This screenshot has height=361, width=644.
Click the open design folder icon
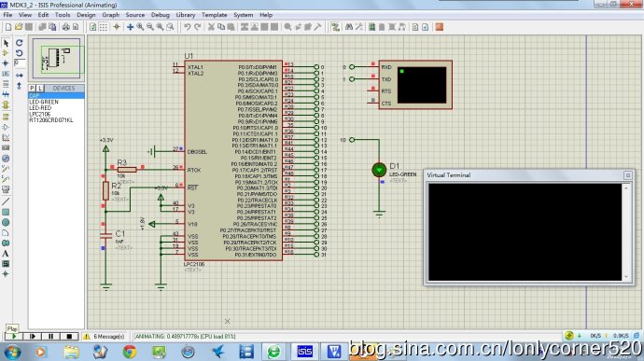click(x=19, y=27)
